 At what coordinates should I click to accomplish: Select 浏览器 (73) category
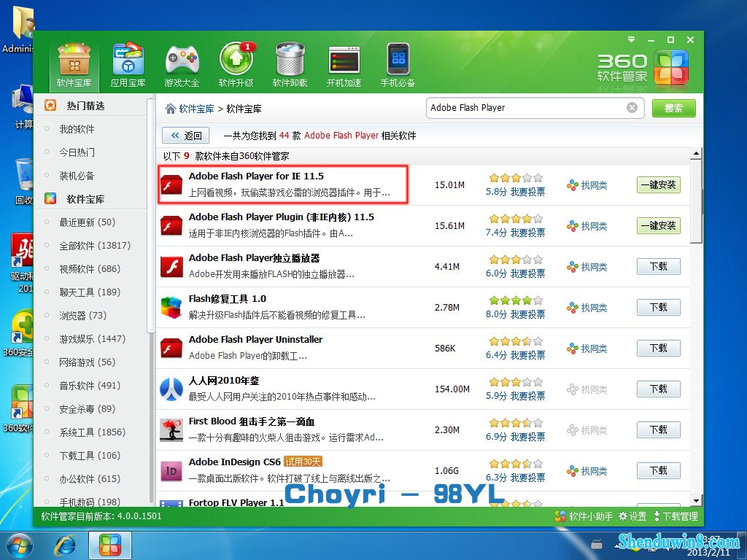click(82, 315)
